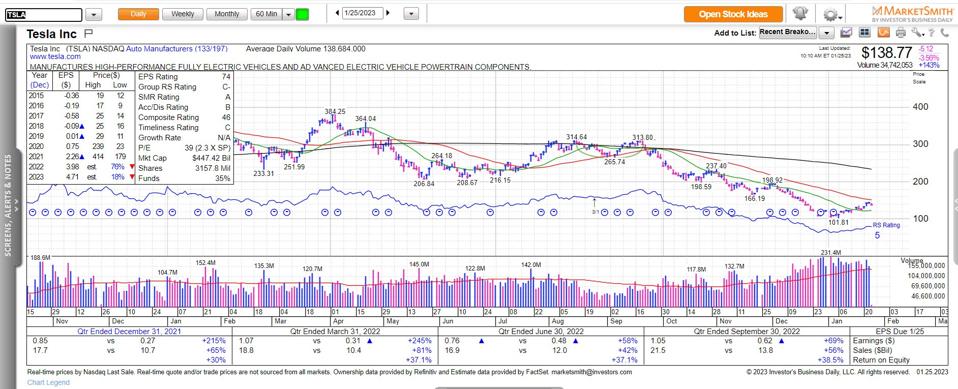Screen dimensions: 958x389
Task: Click the green square next to 60 Min
Action: 302,14
